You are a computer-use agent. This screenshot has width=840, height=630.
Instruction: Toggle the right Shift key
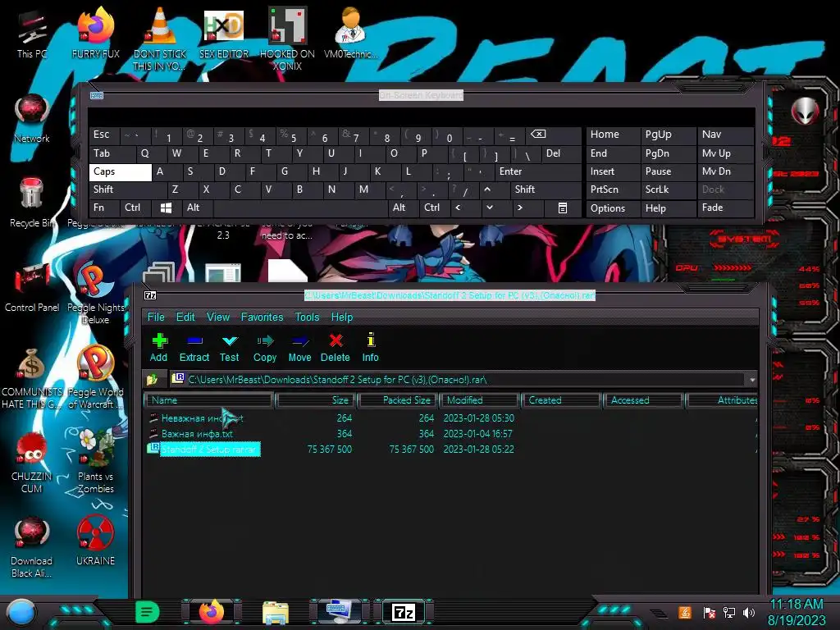pyautogui.click(x=546, y=189)
